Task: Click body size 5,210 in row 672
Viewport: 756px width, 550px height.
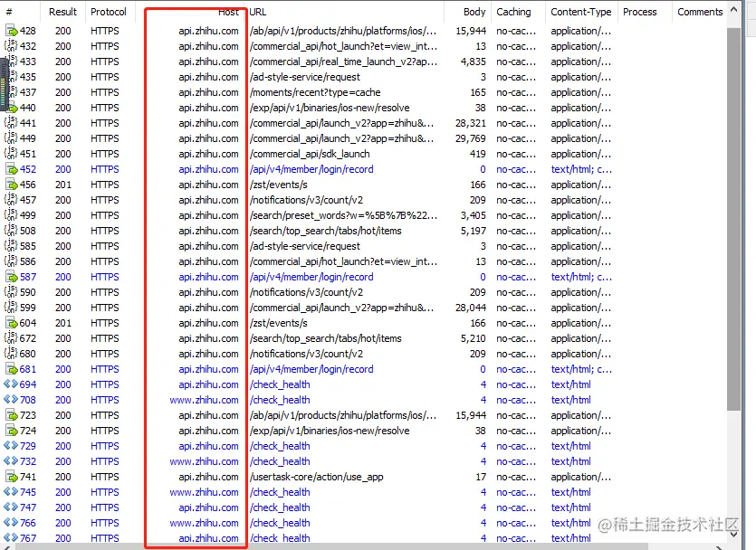Action: (473, 338)
